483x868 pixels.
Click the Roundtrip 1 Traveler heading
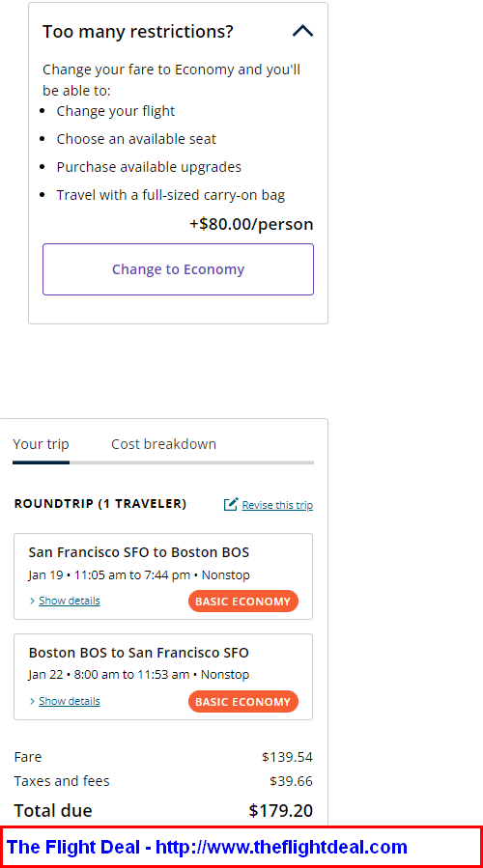[x=100, y=504]
